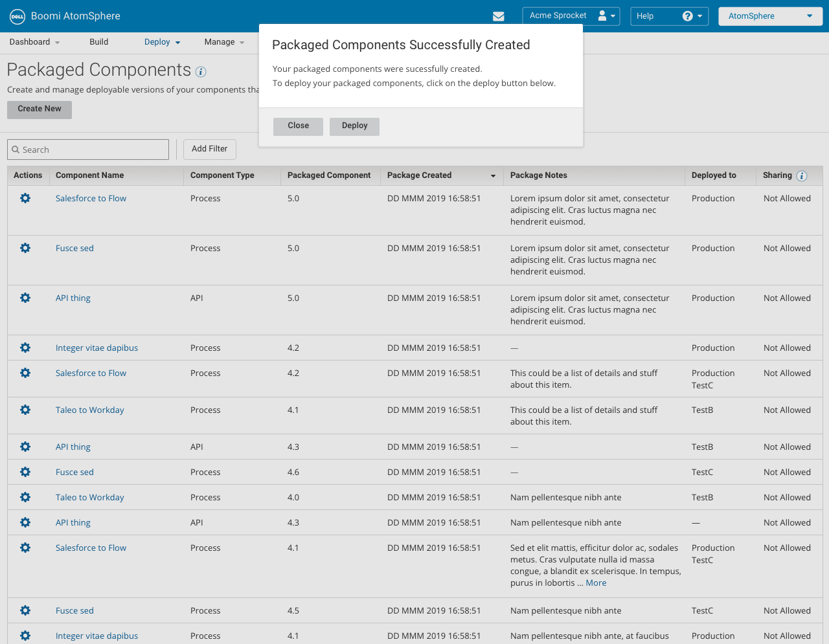Click the Add Filter button

[x=210, y=150]
